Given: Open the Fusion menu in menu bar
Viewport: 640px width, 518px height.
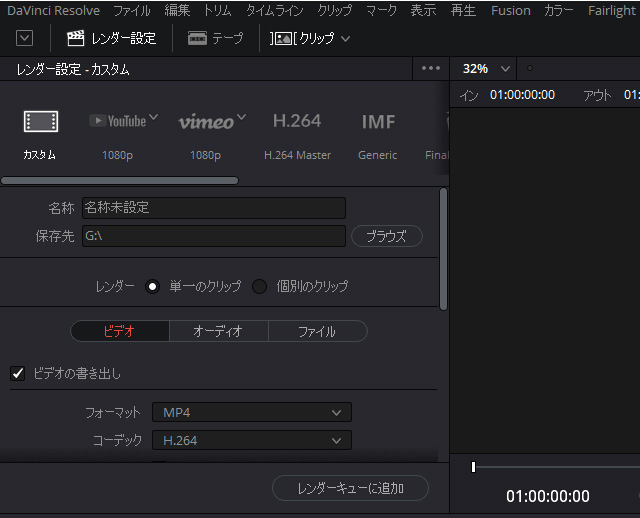Looking at the screenshot, I should 510,10.
